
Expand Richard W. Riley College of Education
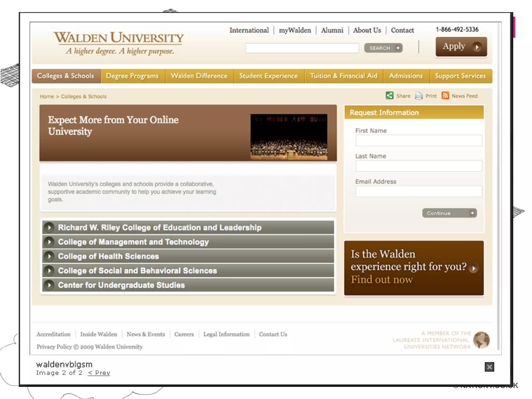click(49, 227)
